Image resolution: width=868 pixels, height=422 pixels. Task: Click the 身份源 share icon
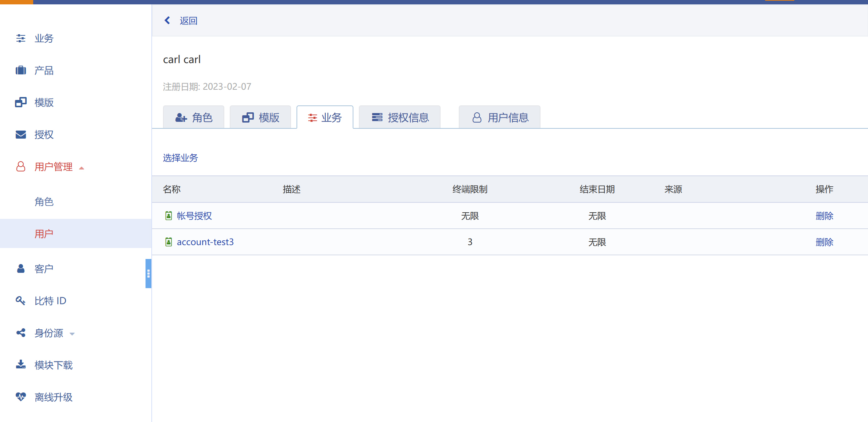pyautogui.click(x=21, y=333)
